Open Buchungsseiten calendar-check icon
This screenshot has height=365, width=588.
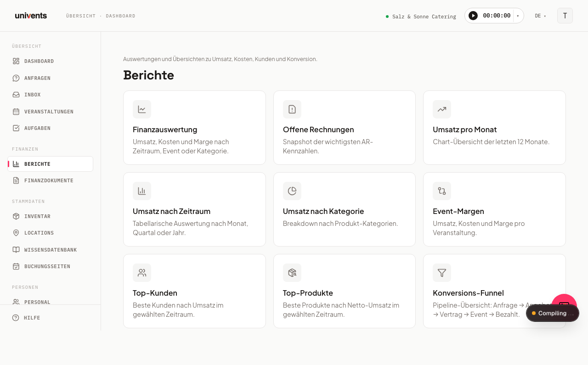pyautogui.click(x=16, y=266)
